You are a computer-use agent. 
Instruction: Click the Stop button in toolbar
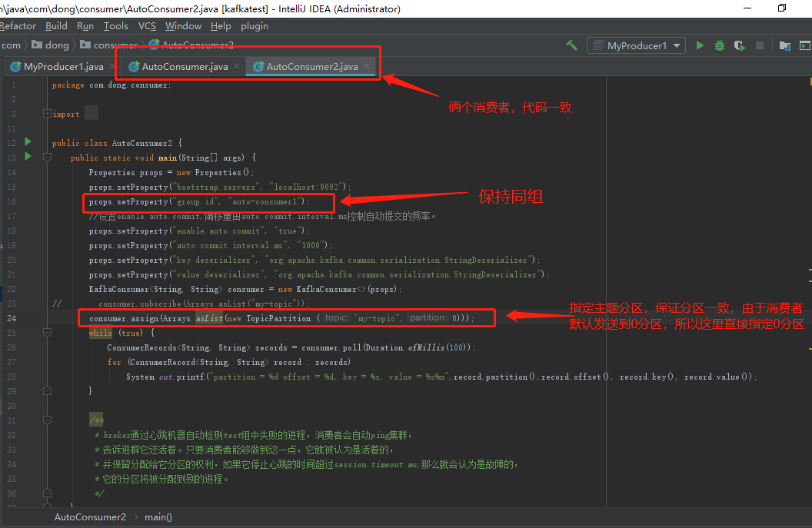pos(760,45)
